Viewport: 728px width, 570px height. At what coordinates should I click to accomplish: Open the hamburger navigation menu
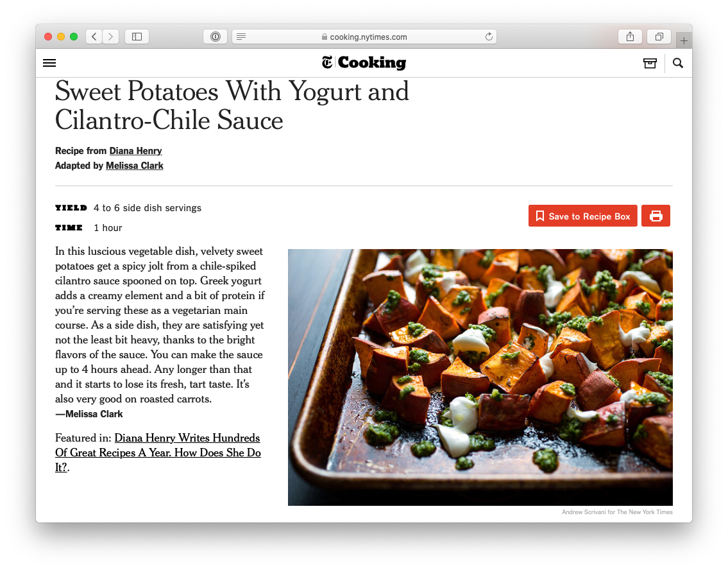pyautogui.click(x=49, y=63)
